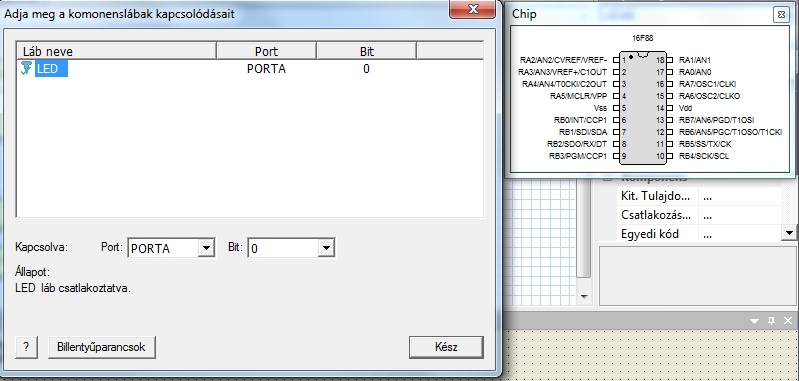The height and width of the screenshot is (381, 799).
Task: Close the Chip panel
Action: pos(780,15)
